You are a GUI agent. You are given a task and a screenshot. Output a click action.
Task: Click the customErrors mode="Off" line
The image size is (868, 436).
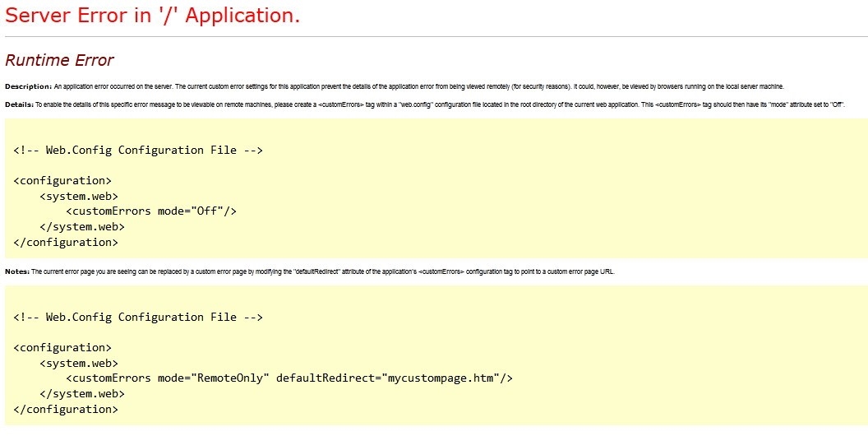point(151,211)
